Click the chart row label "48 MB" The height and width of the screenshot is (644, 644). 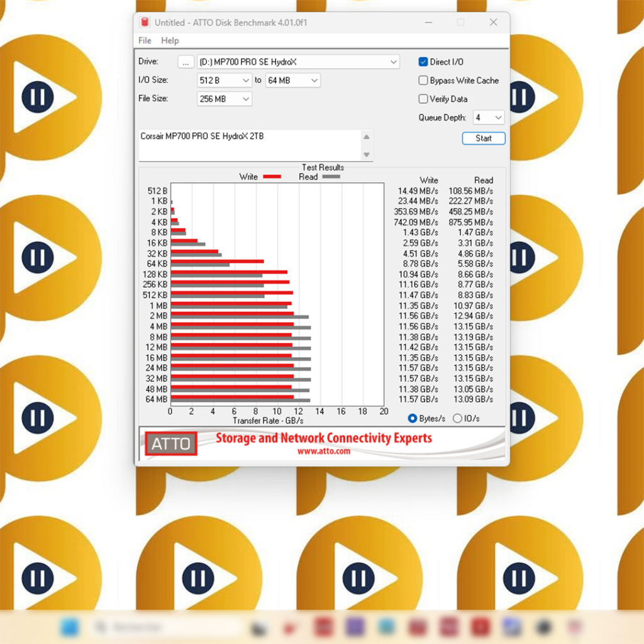[x=156, y=389]
